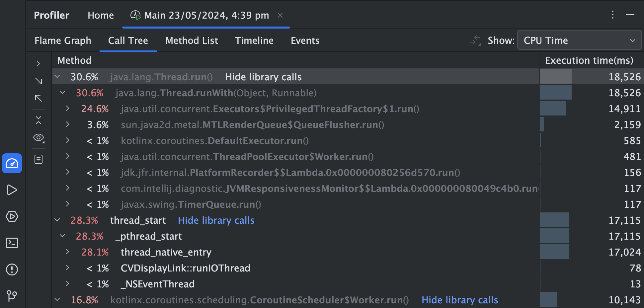Open the Run tool window
Screen dimensions: 644x308
point(12,190)
